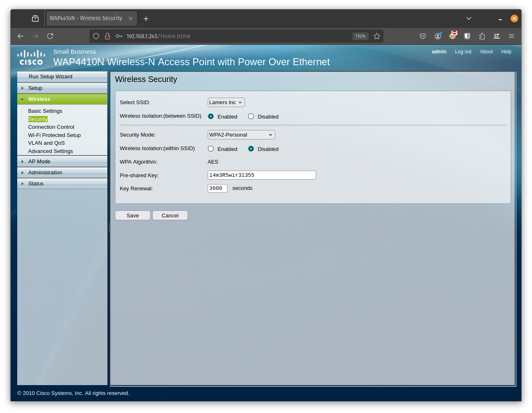Click the shield tracking protection icon
Screen dimensions: 532x413
pyautogui.click(x=96, y=36)
